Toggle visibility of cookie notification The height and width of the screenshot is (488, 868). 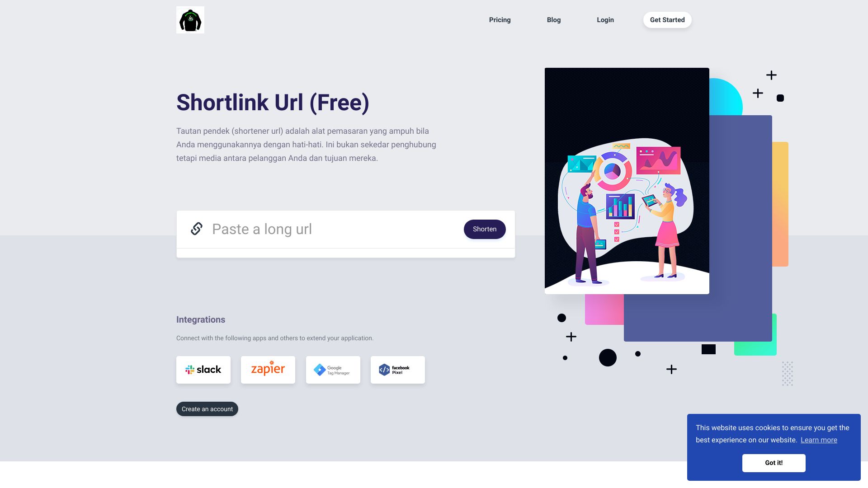tap(773, 463)
